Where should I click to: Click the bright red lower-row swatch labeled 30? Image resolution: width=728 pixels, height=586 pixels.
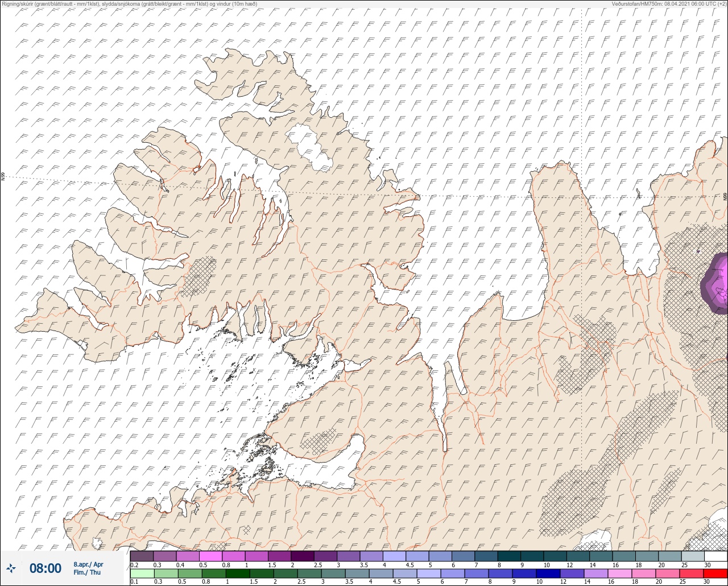tap(715, 573)
